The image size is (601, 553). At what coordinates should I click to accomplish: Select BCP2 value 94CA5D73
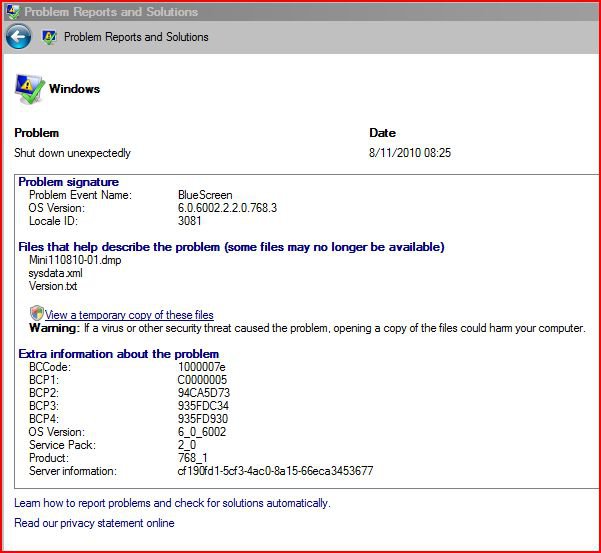pos(204,393)
